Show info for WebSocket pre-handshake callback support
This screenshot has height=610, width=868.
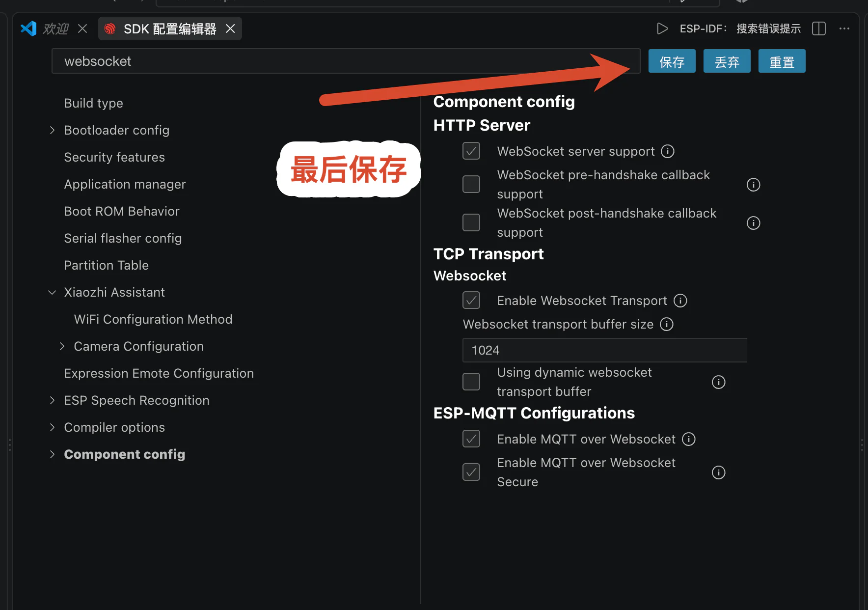[x=753, y=185]
